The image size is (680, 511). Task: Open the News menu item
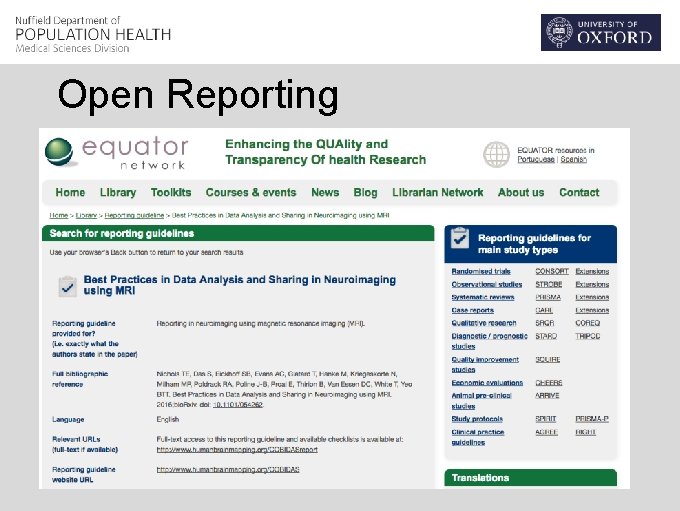[x=325, y=192]
